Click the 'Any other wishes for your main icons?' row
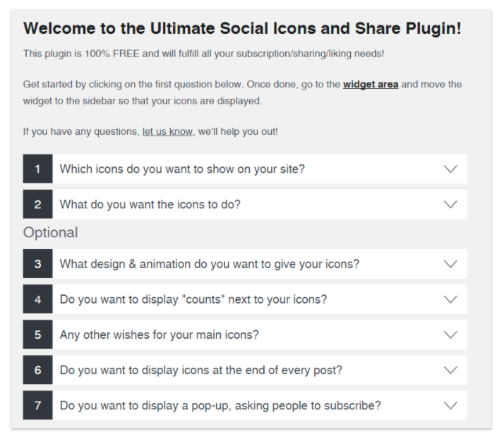Image resolution: width=504 pixels, height=439 pixels. coord(159,335)
